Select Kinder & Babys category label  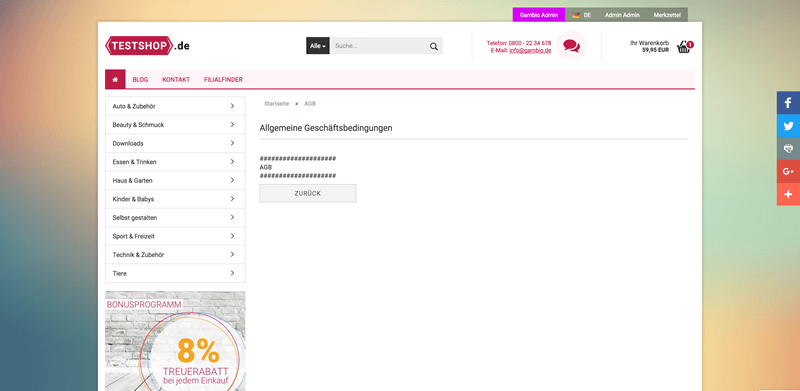tap(133, 199)
